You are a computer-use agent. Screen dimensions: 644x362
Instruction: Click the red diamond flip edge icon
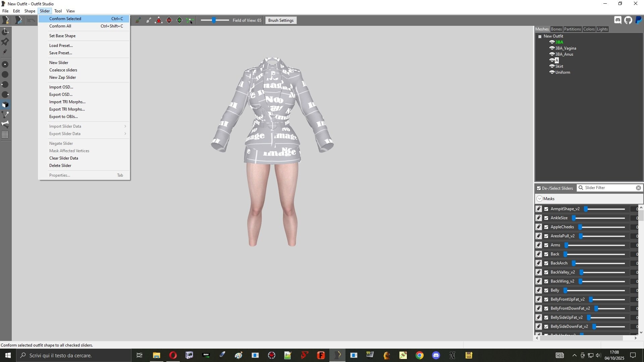(169, 20)
